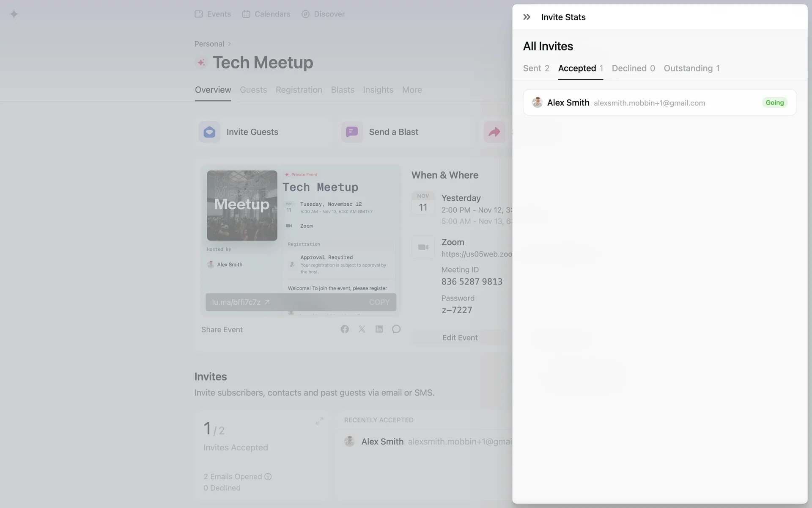Click the Send a Blast button
This screenshot has width=812, height=508.
tap(393, 132)
